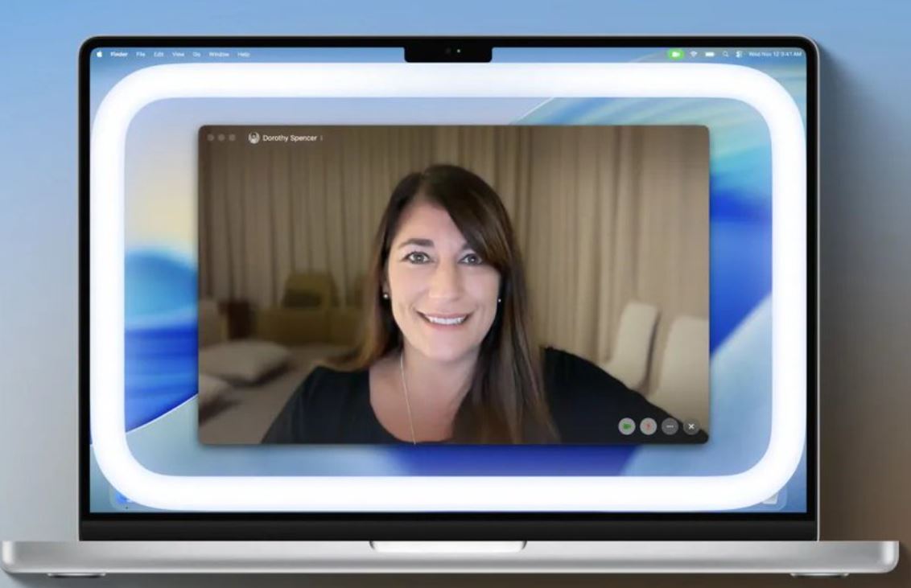Toggle the camera button in call controls
This screenshot has width=911, height=588.
(627, 426)
